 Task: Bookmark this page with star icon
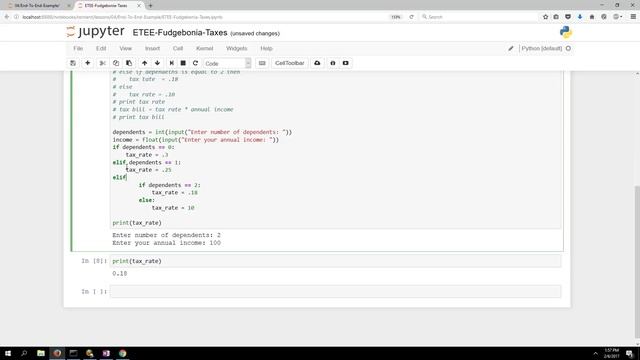(545, 17)
